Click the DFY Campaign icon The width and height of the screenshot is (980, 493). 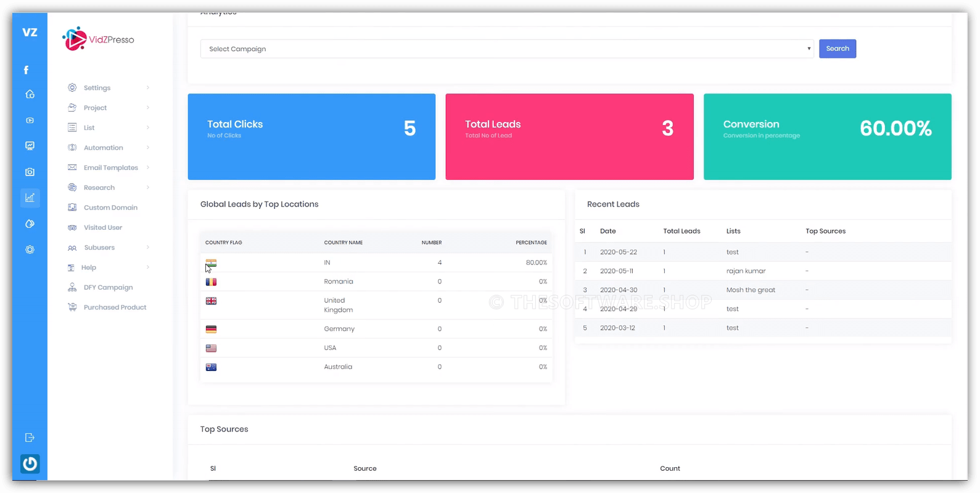coord(72,287)
